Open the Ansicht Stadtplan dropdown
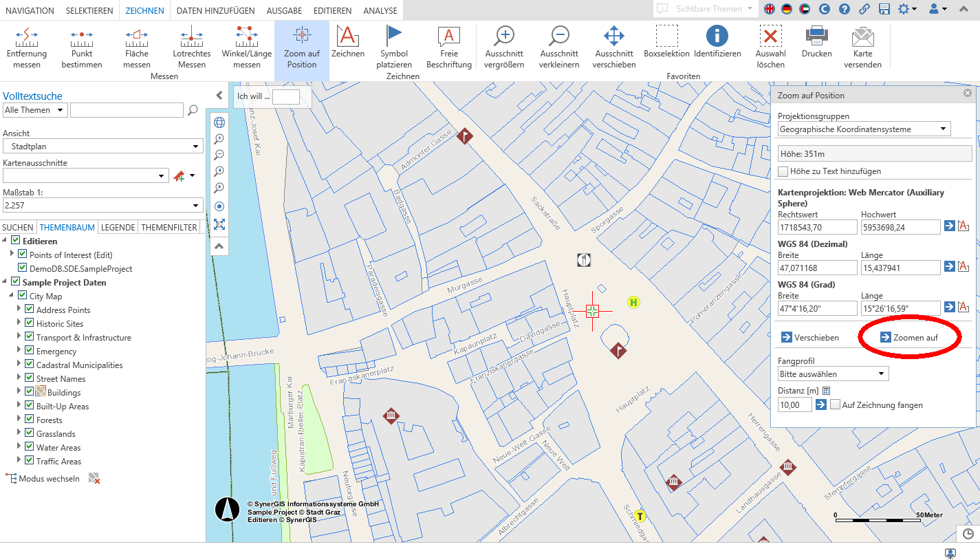The image size is (980, 560). coord(102,144)
